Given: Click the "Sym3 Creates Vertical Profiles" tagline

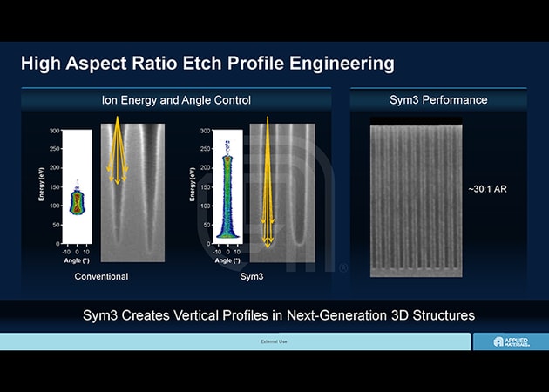Looking at the screenshot, I should pyautogui.click(x=279, y=315).
